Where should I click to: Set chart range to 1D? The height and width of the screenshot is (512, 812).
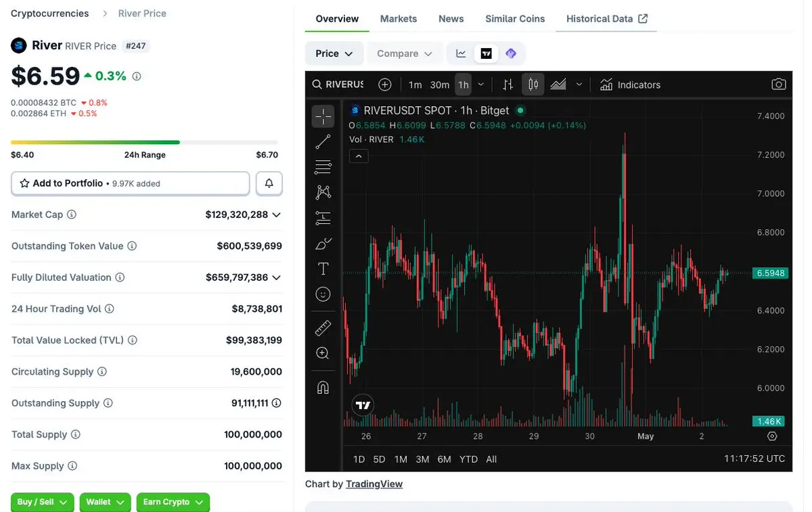tap(359, 459)
